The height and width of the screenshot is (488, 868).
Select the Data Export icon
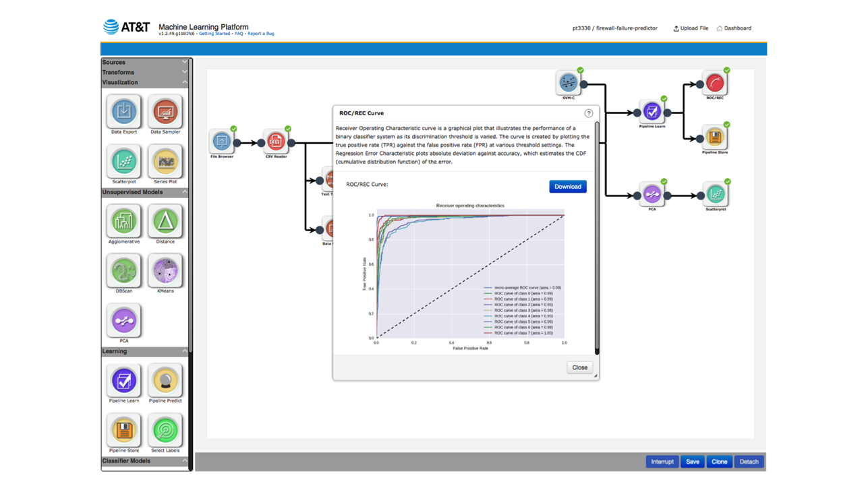click(x=124, y=111)
